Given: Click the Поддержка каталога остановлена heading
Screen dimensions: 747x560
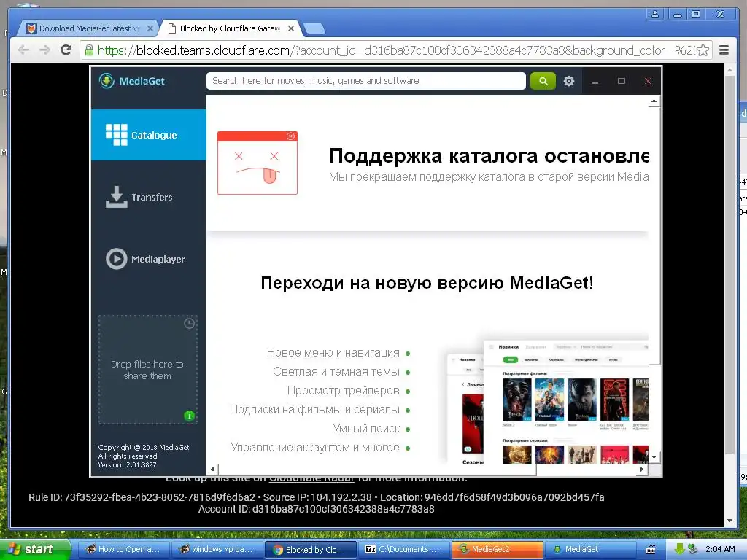Looking at the screenshot, I should coord(489,155).
